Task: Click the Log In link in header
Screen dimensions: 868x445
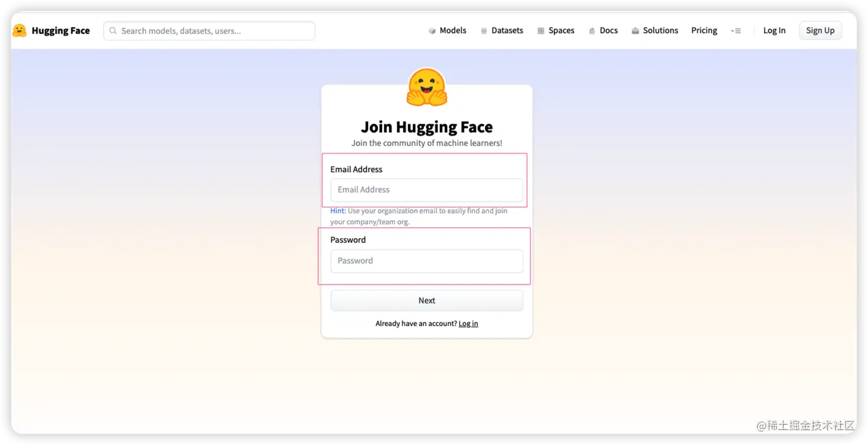Action: point(774,31)
